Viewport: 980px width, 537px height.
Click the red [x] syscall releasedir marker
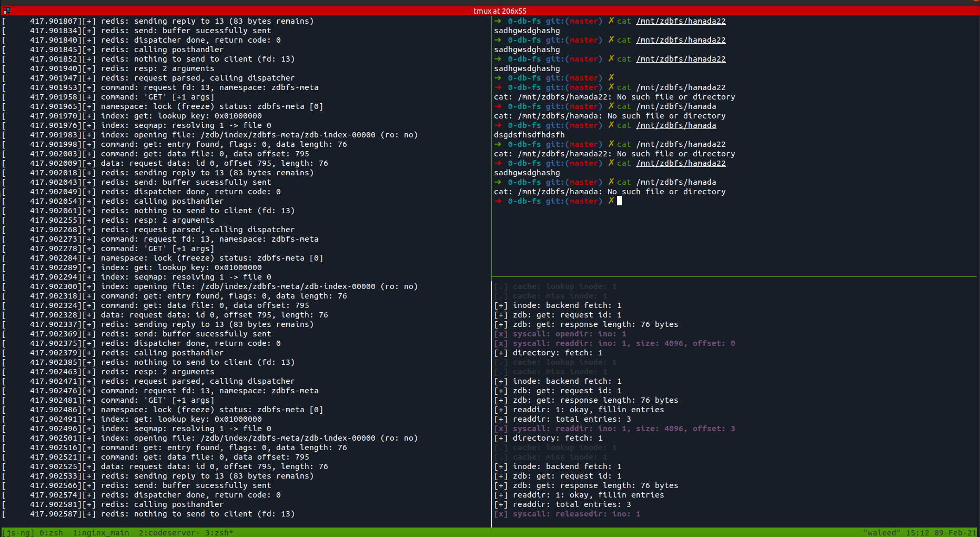pos(501,514)
